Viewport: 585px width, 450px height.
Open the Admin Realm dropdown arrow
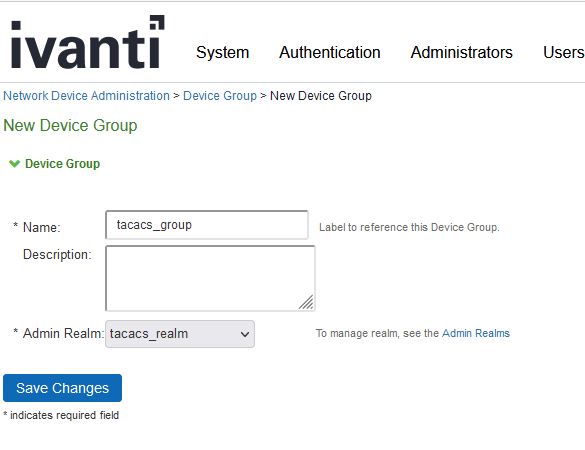pyautogui.click(x=245, y=334)
